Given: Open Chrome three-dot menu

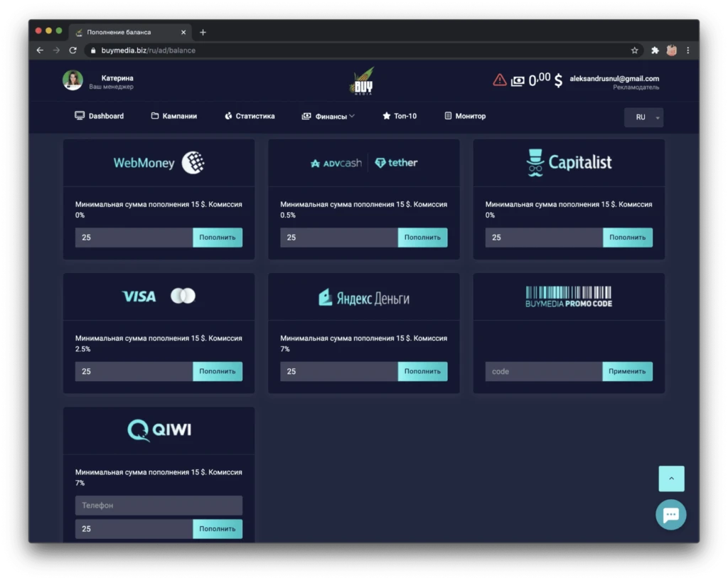Looking at the screenshot, I should click(x=688, y=50).
